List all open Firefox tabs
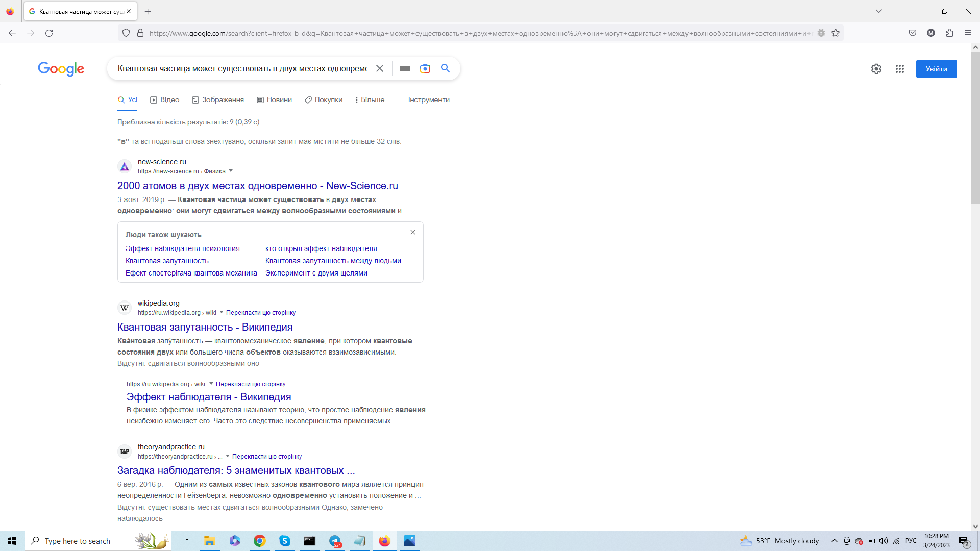The image size is (980, 551). point(879,11)
